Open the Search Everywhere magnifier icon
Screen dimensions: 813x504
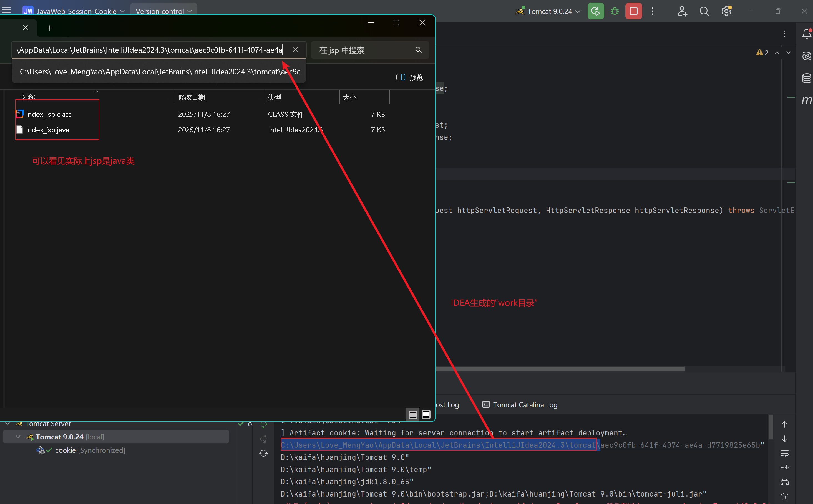704,11
